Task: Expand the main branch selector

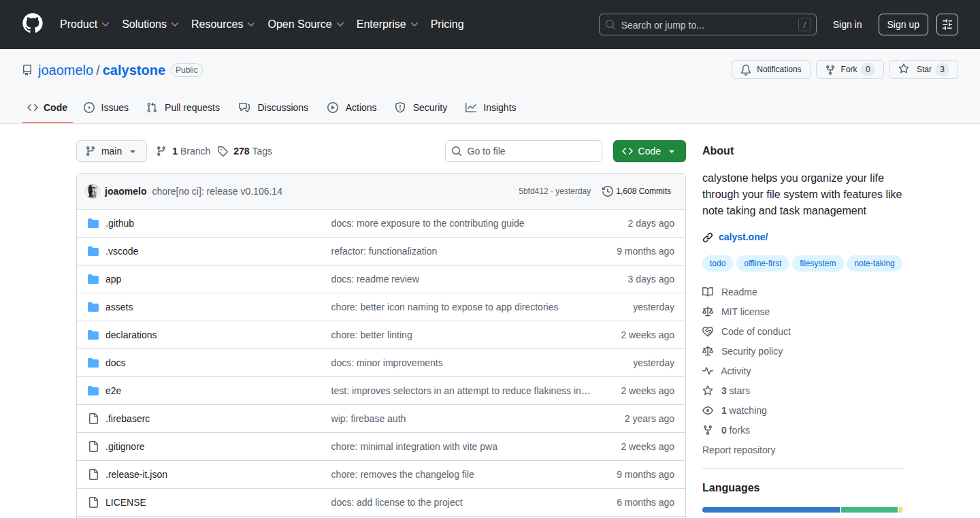Action: point(112,151)
